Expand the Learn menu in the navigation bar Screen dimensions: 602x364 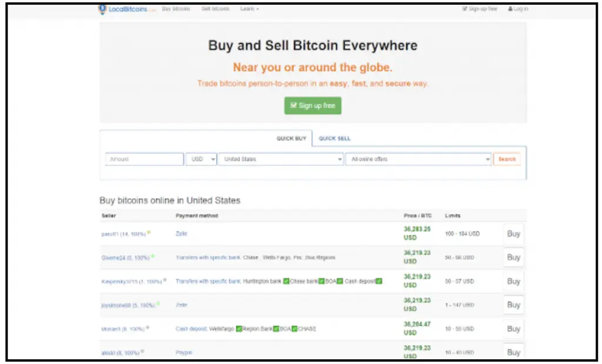click(249, 9)
